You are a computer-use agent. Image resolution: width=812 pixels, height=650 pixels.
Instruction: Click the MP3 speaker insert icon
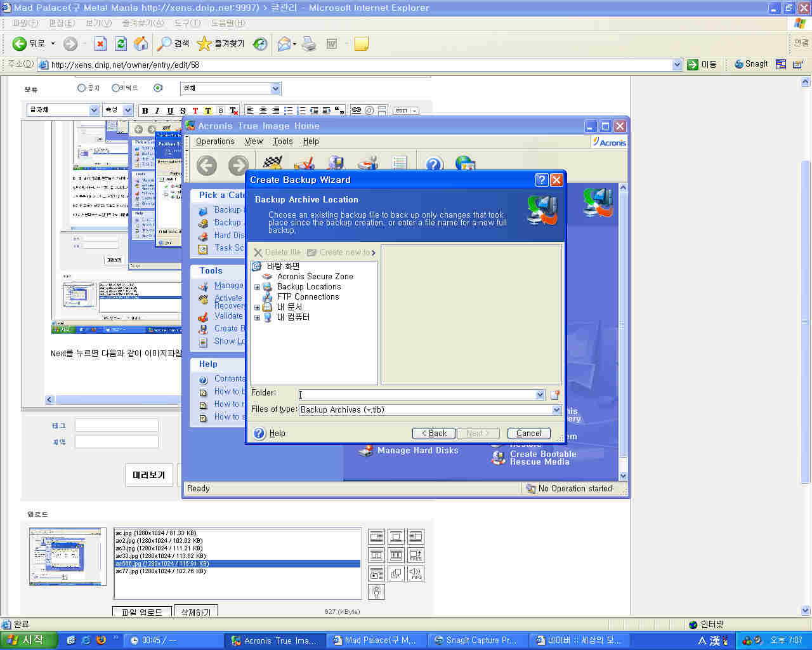[x=416, y=573]
